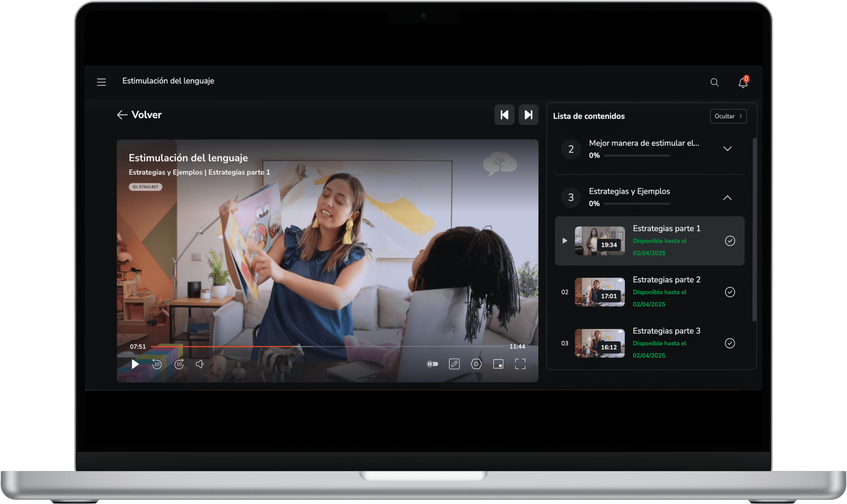Select the Estrategias parte 3 title
Screen dimensions: 847x504
(x=666, y=331)
